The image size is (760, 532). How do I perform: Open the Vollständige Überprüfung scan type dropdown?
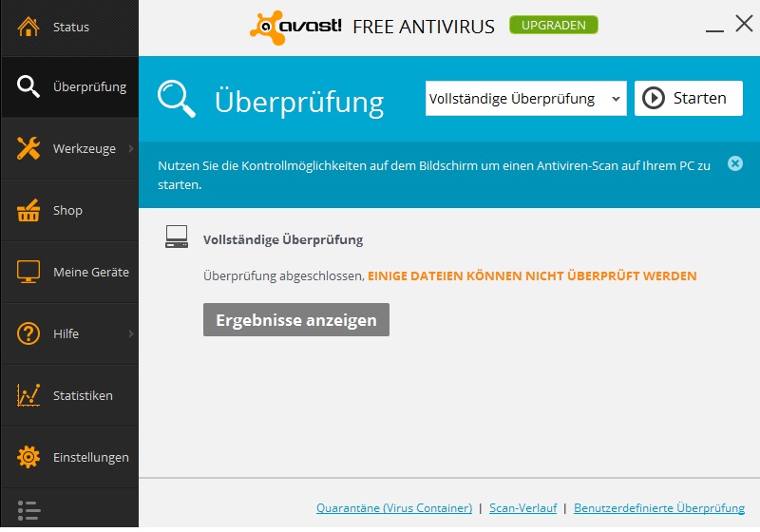(x=526, y=99)
